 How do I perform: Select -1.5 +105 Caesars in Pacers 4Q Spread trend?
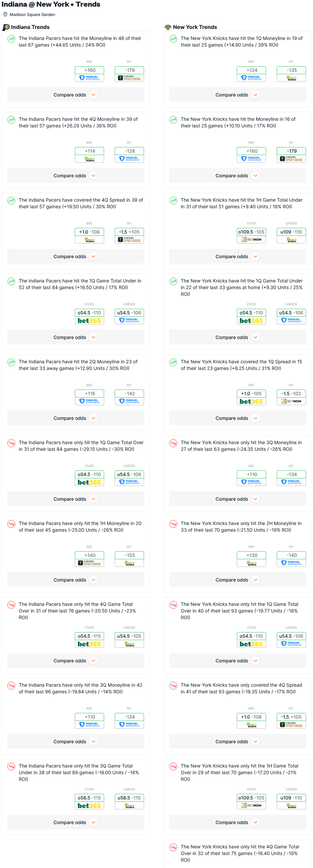pos(129,236)
